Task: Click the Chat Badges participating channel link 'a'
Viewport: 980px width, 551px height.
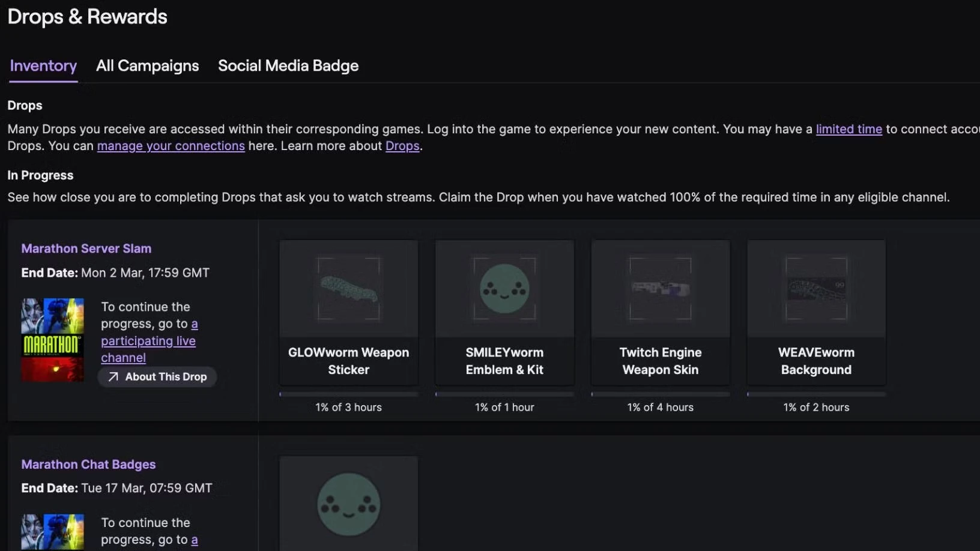Action: coord(195,540)
